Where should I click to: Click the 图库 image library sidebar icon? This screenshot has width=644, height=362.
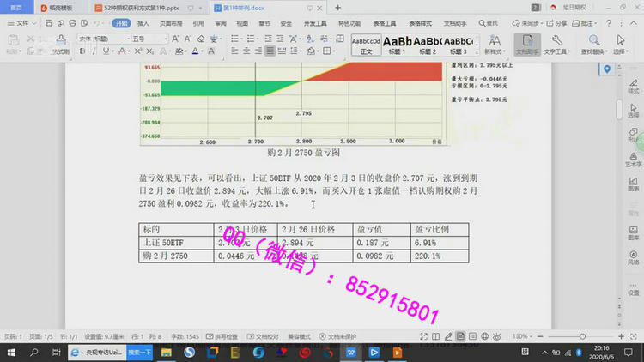coord(633,208)
